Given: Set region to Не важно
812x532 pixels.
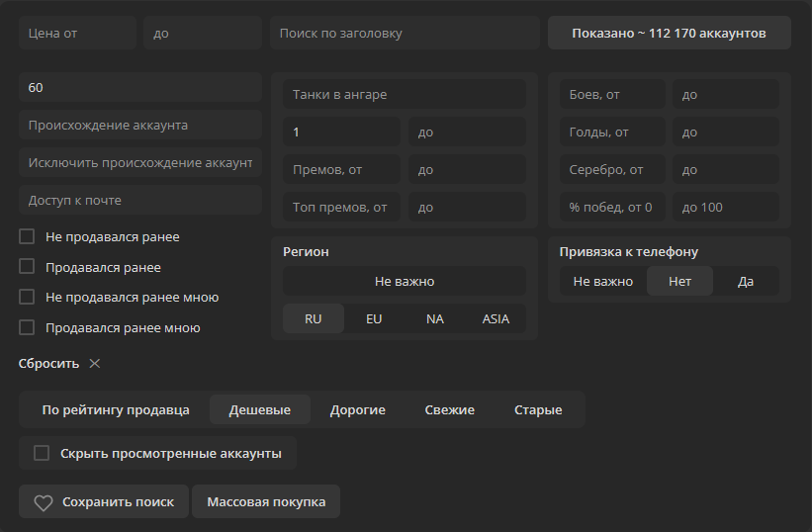Looking at the screenshot, I should (x=404, y=282).
